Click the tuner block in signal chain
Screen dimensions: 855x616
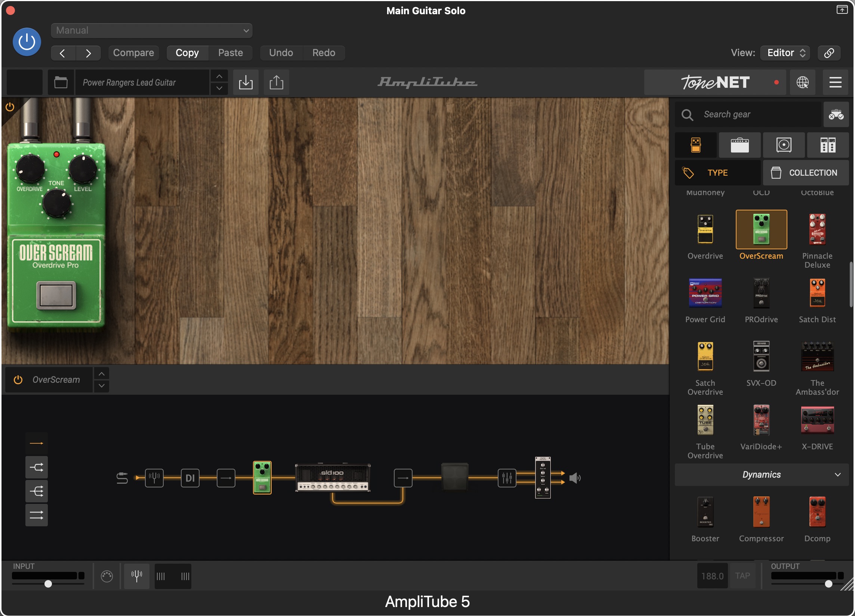pos(154,478)
